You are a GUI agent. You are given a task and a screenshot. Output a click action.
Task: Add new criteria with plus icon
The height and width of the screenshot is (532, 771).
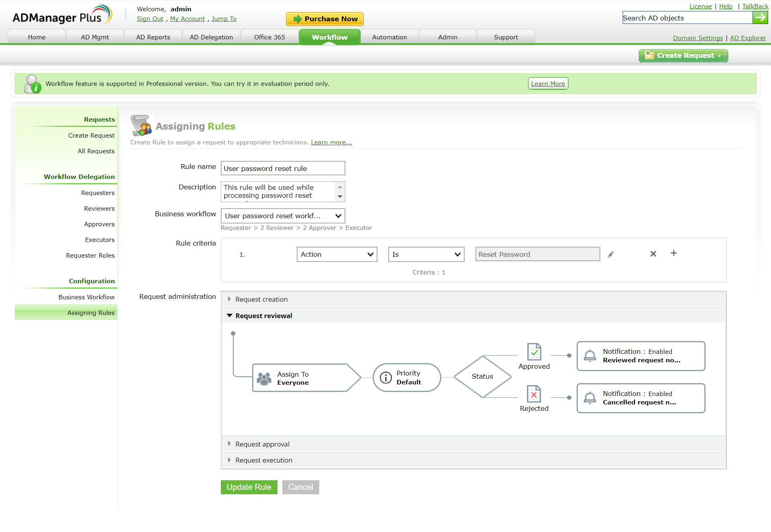673,253
